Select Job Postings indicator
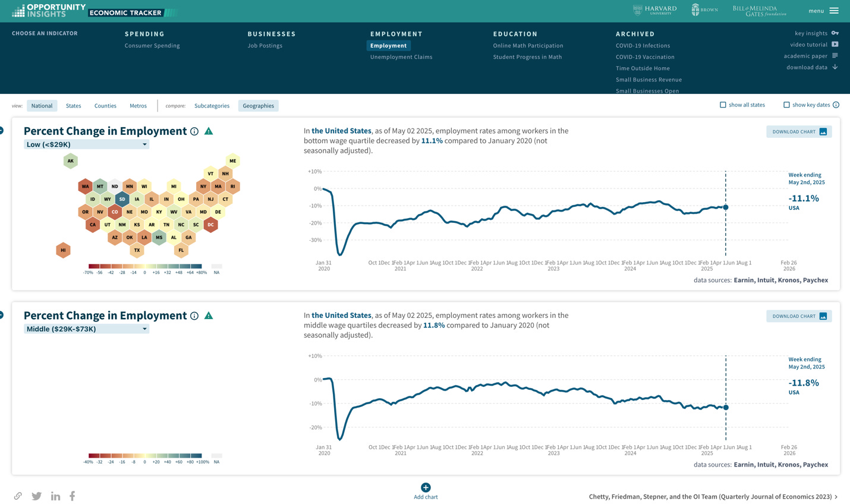The height and width of the screenshot is (504, 850). 265,46
